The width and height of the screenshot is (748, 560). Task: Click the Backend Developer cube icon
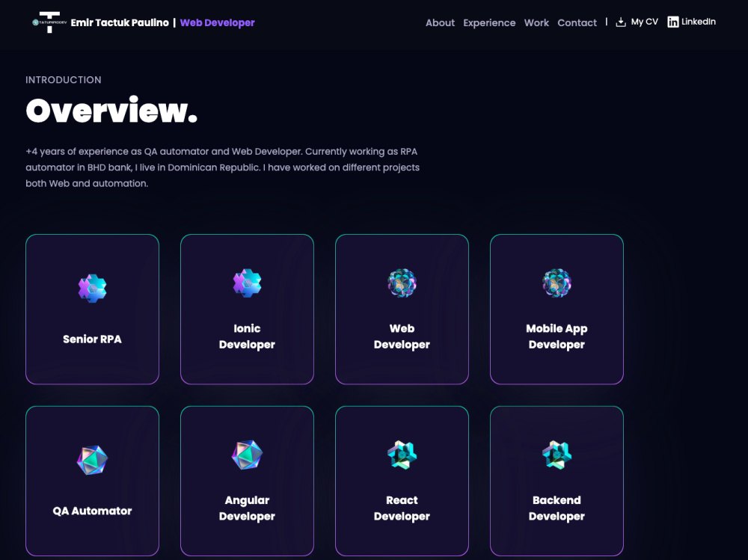[x=557, y=455]
